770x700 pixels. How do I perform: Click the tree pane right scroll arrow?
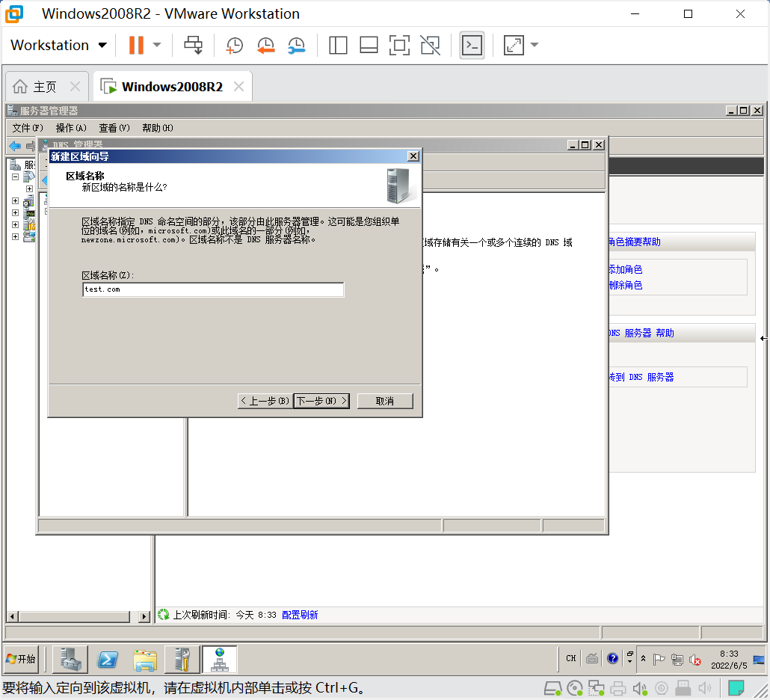pyautogui.click(x=144, y=616)
